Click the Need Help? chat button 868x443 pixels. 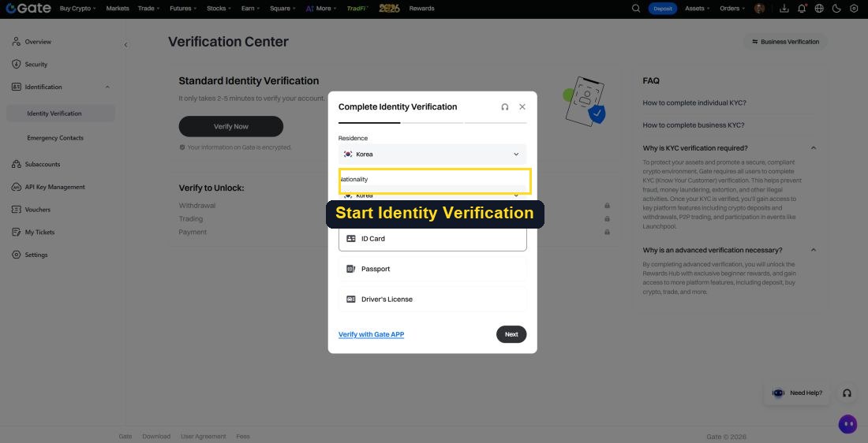(x=797, y=393)
